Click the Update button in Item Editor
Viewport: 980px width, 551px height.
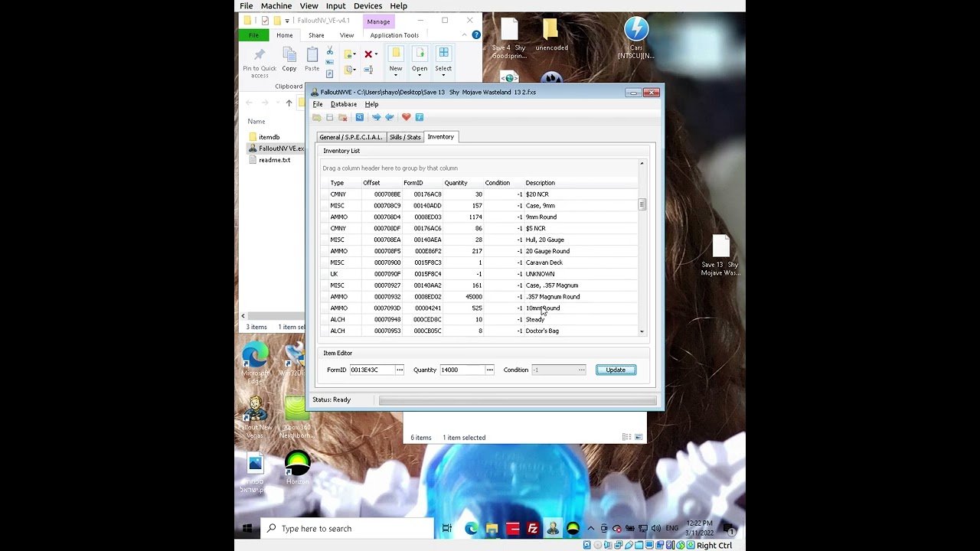[616, 370]
